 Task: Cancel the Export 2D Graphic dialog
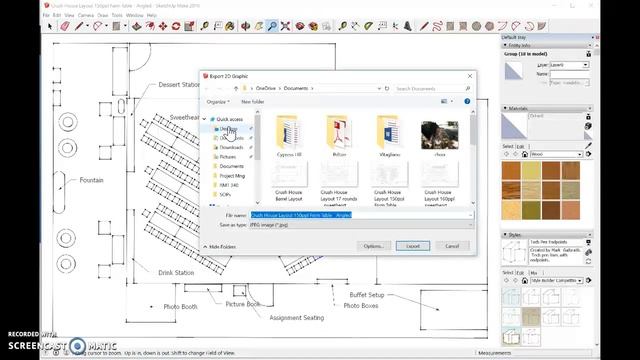click(x=452, y=246)
